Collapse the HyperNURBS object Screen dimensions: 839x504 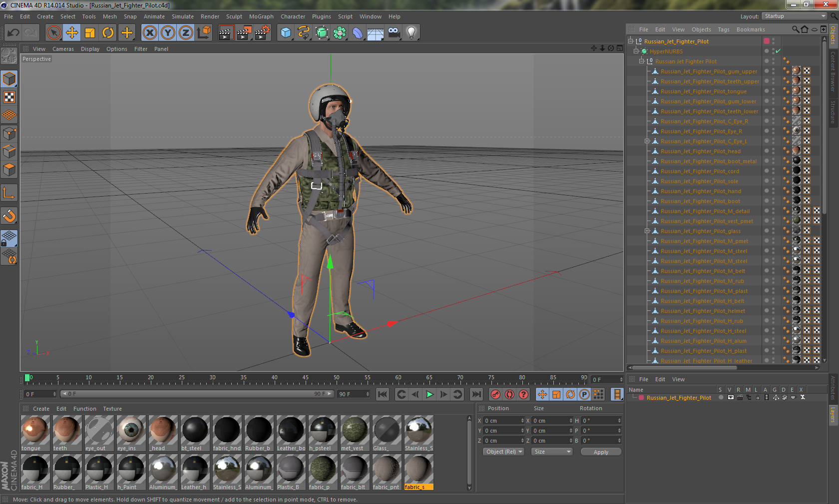(x=636, y=51)
